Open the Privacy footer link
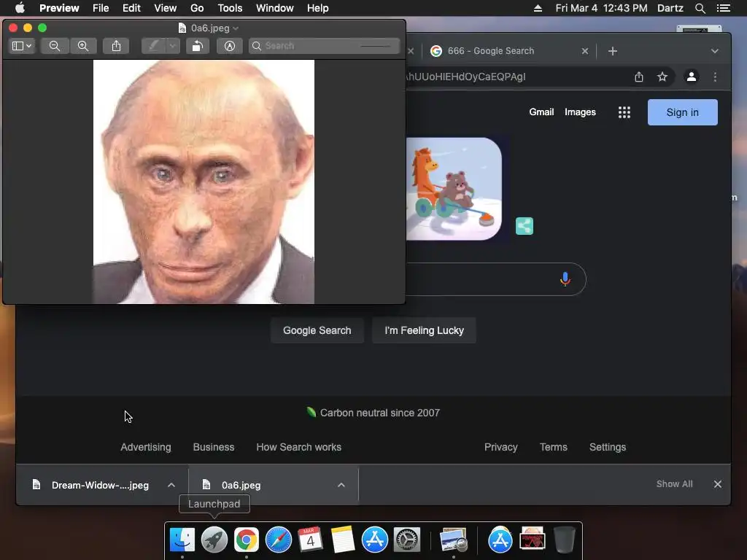Viewport: 747px width, 560px height. tap(500, 447)
